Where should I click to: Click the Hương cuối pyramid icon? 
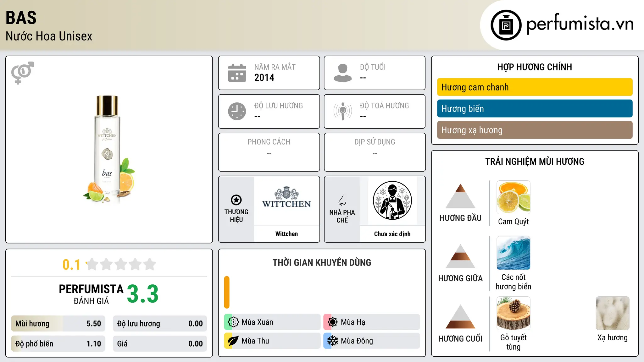point(460,316)
